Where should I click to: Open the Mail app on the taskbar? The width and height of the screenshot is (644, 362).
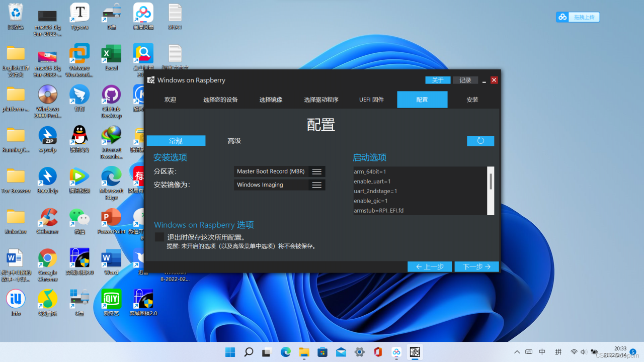341,352
